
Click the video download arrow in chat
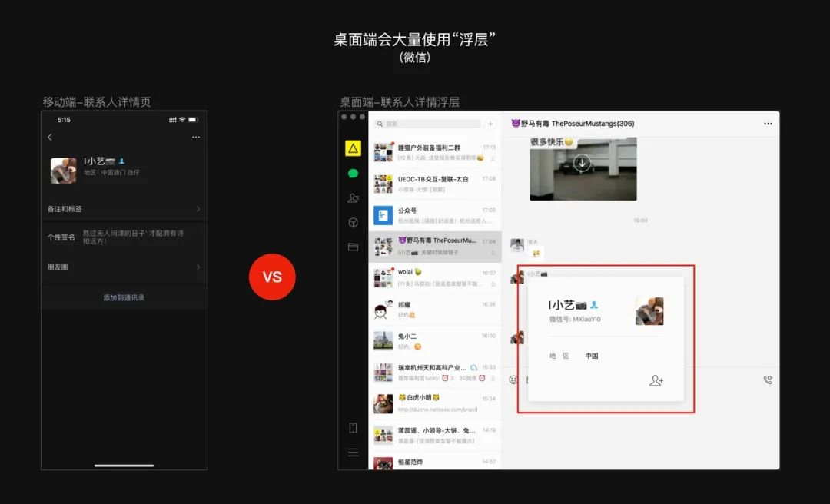[x=583, y=162]
